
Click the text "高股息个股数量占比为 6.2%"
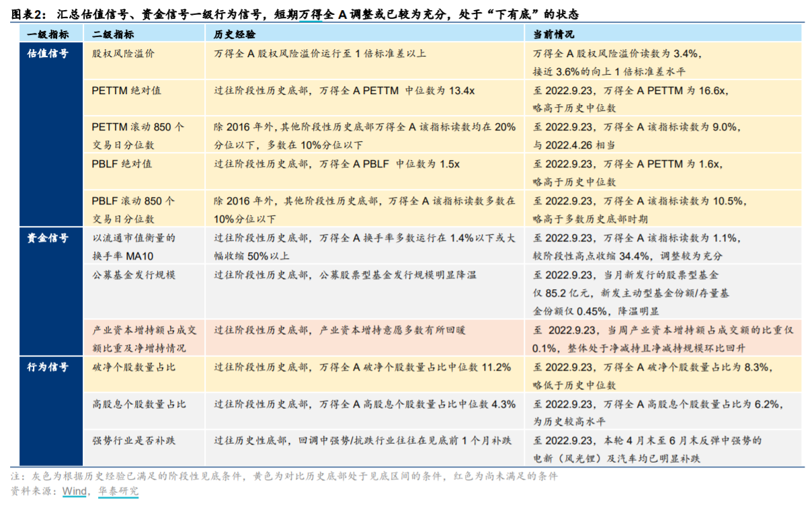715,404
